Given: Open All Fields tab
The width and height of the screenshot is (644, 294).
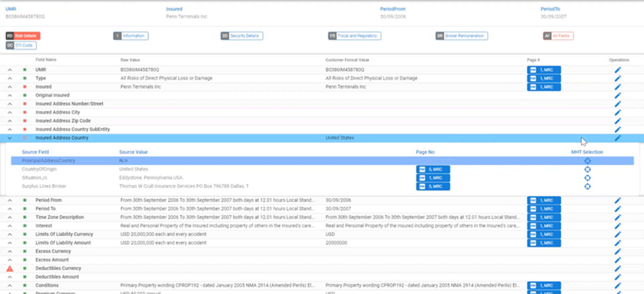Looking at the screenshot, I should click(x=558, y=36).
